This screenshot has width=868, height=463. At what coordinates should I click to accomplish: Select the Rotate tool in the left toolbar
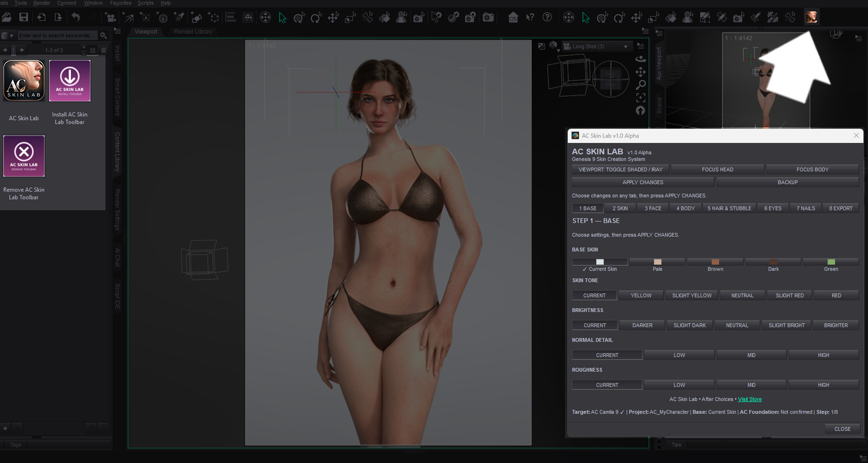pos(316,17)
